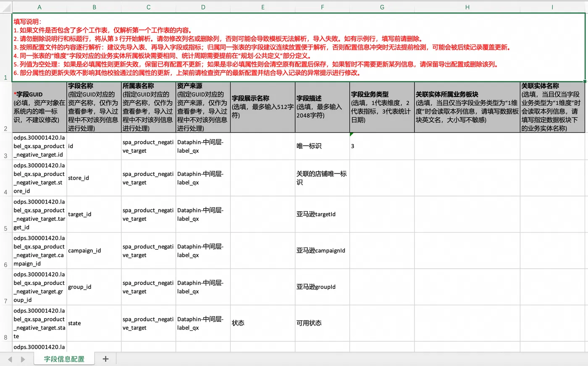The image size is (588, 366).
Task: Select Dataphin-中间层-label_qx cell in row 4
Action: 203,178
